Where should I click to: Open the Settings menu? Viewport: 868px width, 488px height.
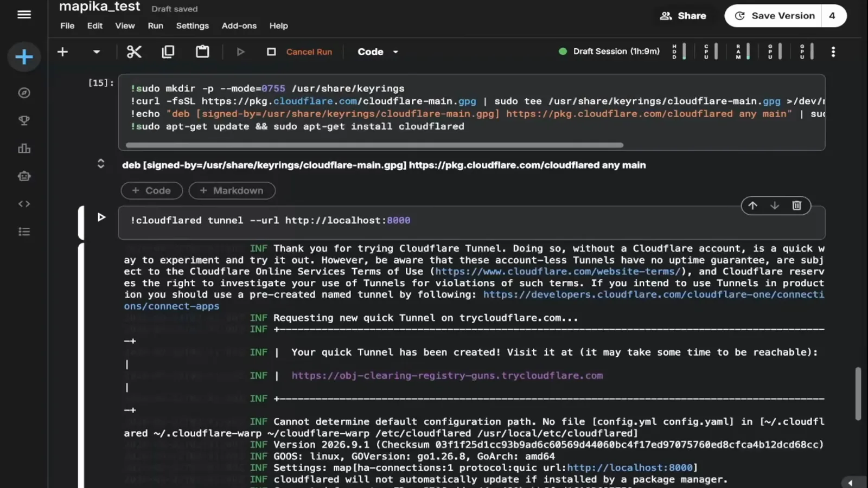(193, 25)
